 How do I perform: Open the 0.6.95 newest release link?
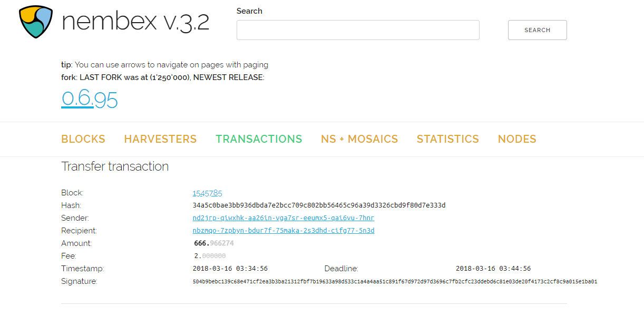(90, 98)
